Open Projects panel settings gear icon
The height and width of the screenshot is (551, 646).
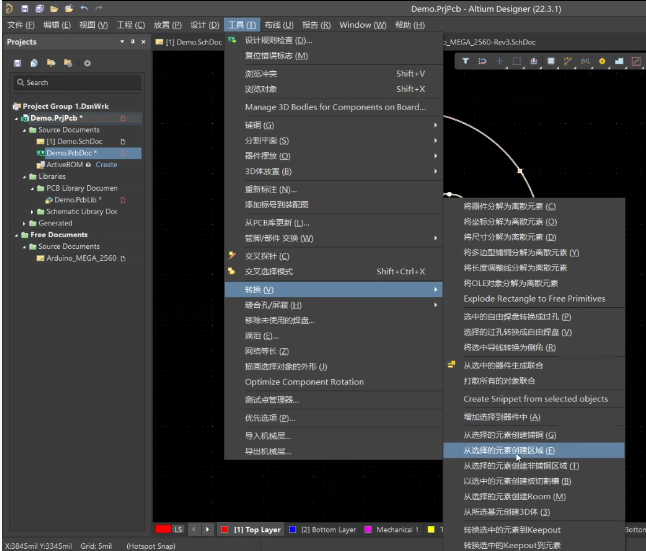pos(87,63)
